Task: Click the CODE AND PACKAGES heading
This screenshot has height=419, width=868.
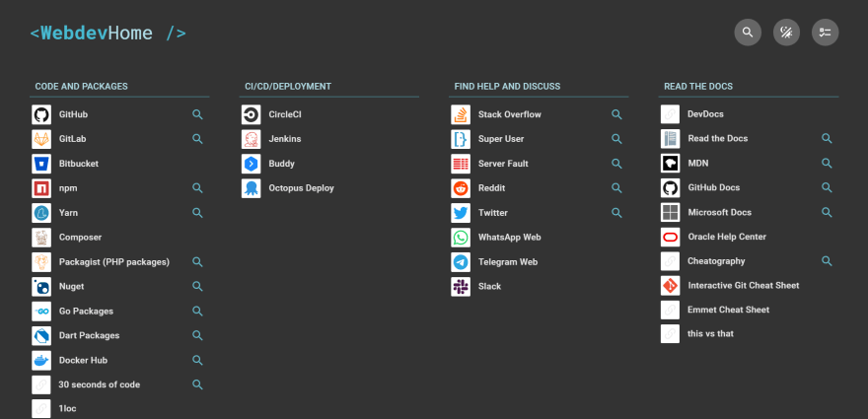Action: (x=81, y=87)
